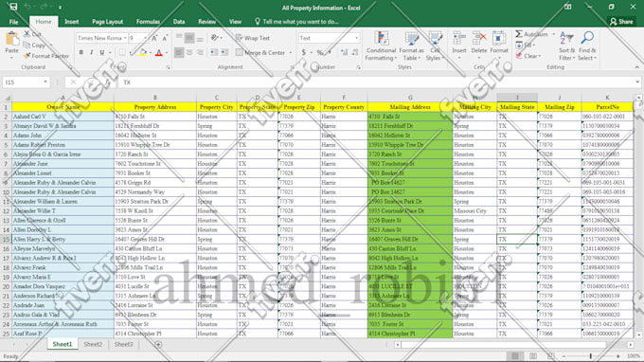The image size is (644, 362).
Task: Click Merge & Center
Action: coord(260,53)
